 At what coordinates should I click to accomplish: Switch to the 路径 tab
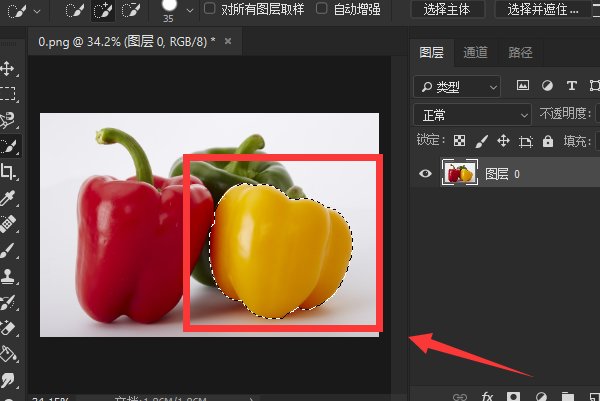520,52
